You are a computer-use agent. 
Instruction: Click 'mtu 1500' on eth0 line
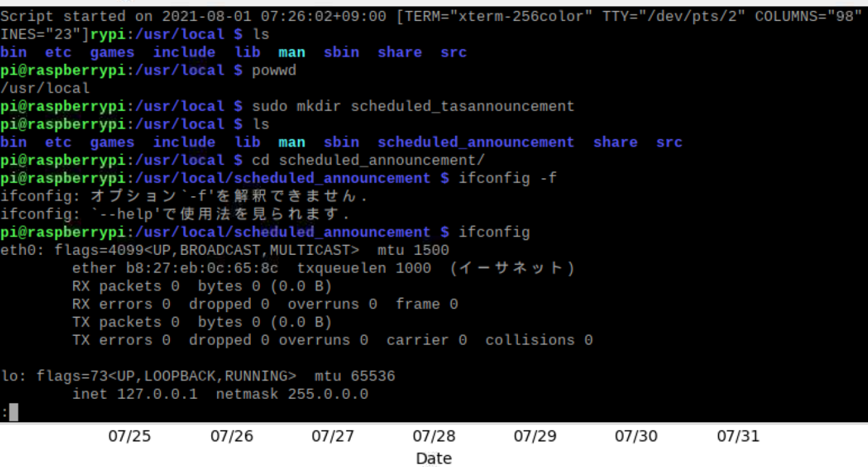(x=413, y=251)
